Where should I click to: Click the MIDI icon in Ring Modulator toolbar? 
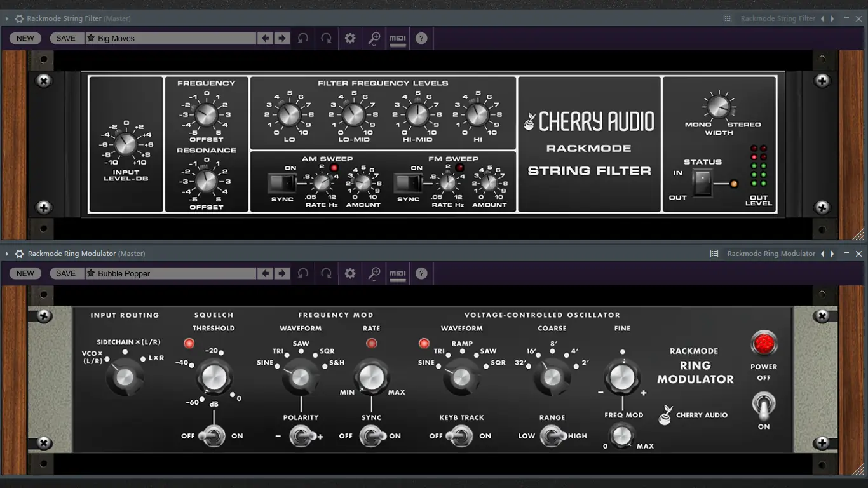coord(398,274)
